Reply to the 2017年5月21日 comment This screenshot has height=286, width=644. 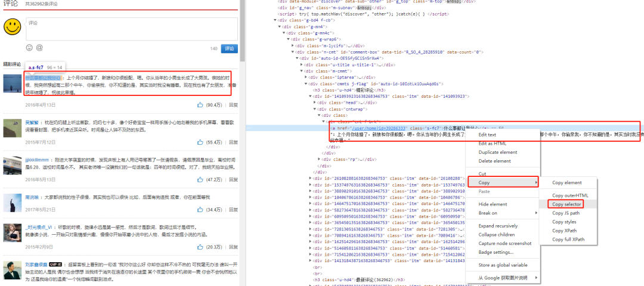[233, 210]
